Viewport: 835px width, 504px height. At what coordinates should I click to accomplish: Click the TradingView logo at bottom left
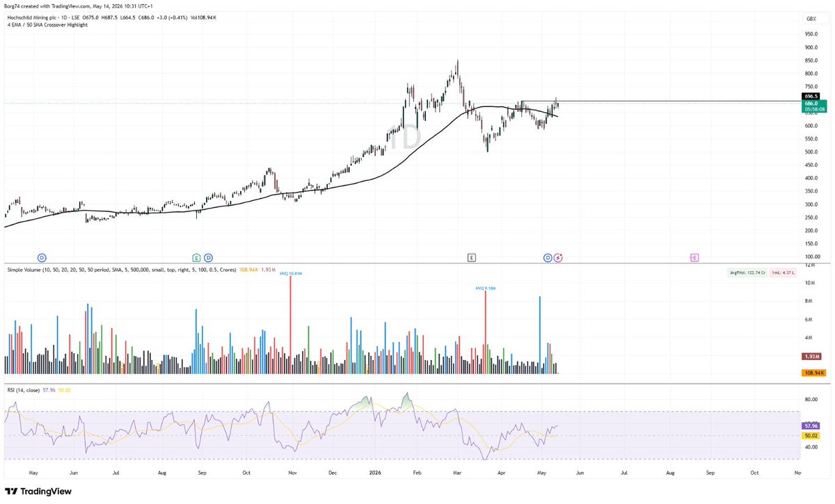[38, 491]
